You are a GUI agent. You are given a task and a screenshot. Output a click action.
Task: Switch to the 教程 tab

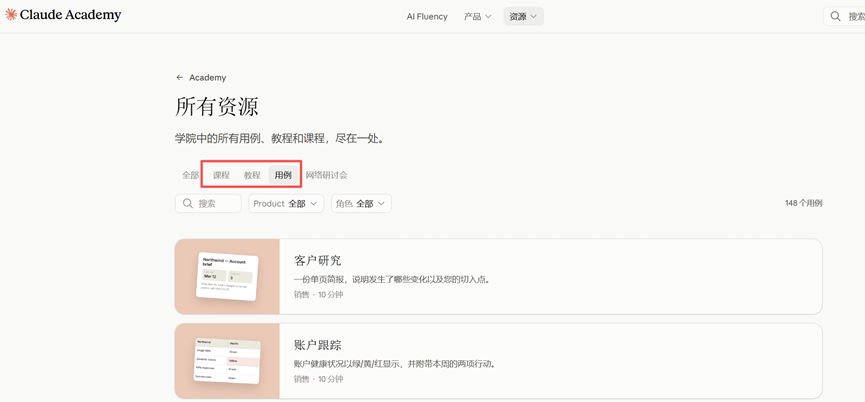[252, 175]
